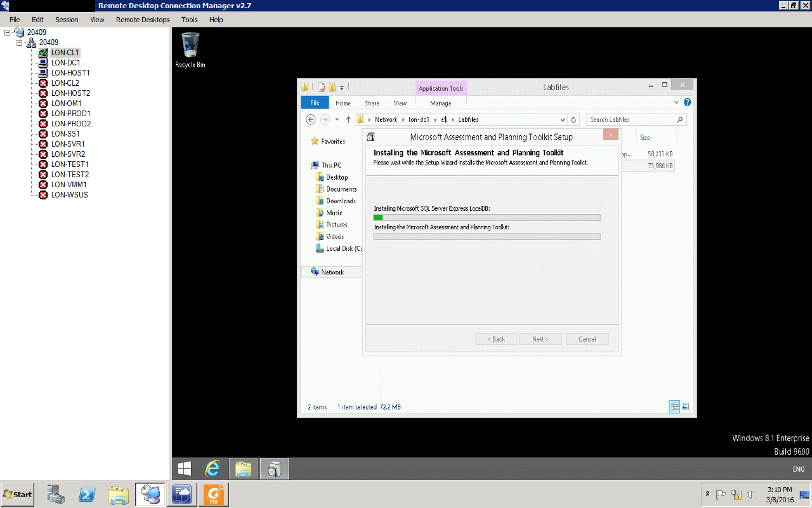Select LON-TEST1 in server tree
The image size is (812, 508).
coord(70,164)
